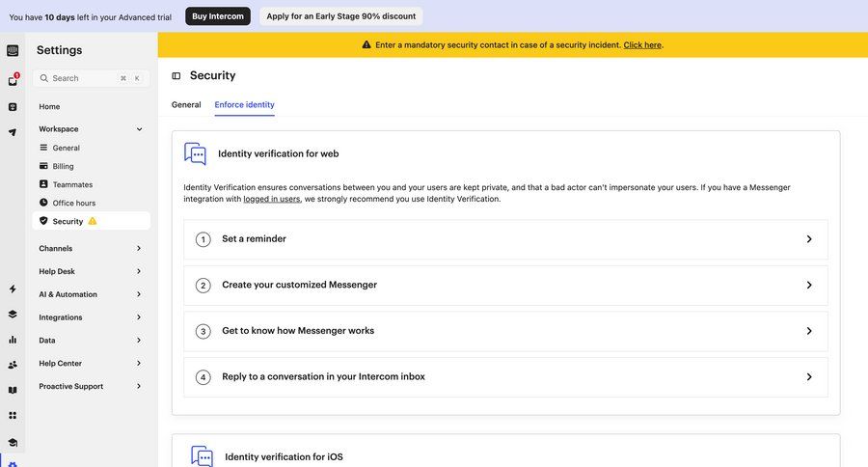The image size is (868, 467).
Task: Click the Office hours clock icon
Action: 43,203
